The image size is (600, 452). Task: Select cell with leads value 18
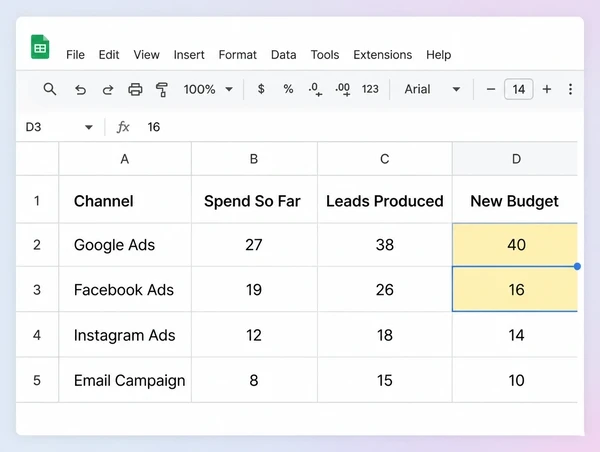385,335
